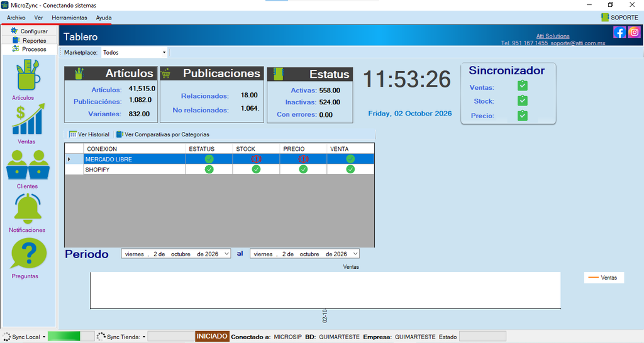Click the Reportes icon in sidebar

(16, 40)
